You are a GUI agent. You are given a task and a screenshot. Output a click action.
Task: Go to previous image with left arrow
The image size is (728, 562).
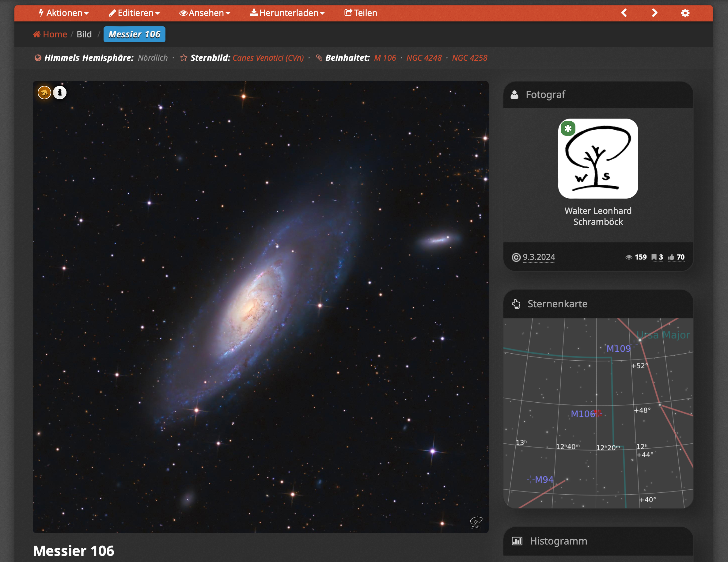[x=624, y=13]
